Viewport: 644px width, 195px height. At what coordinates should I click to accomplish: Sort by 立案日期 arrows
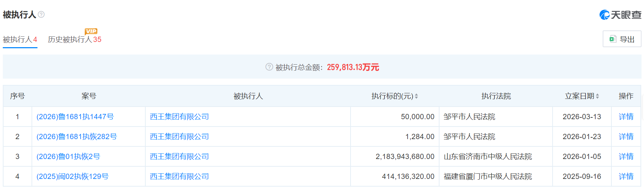[x=597, y=96]
